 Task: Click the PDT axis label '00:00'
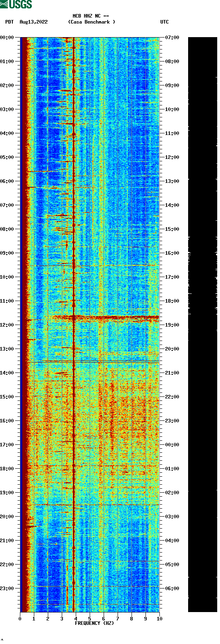tap(7, 38)
